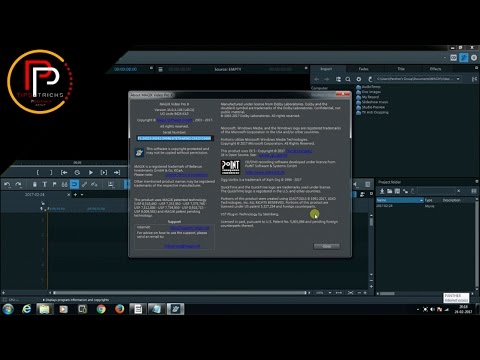Set a marker with the flag icon
Image resolution: width=480 pixels, height=360 pixels.
[54, 184]
